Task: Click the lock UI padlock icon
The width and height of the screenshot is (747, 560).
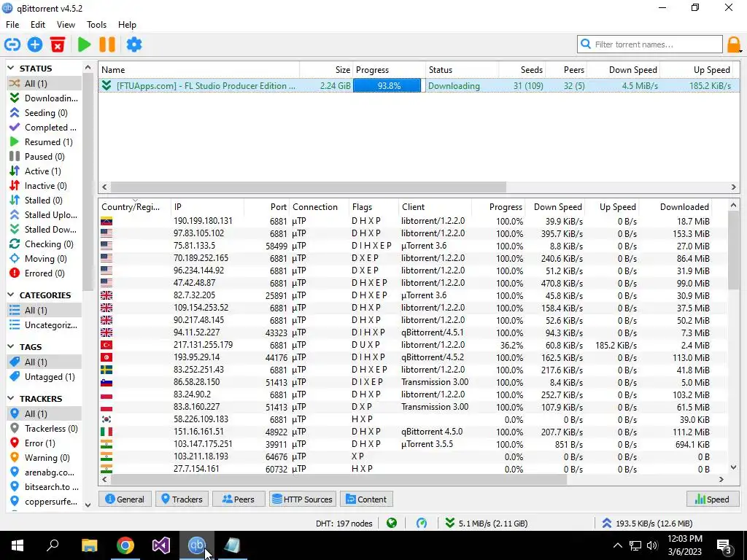Action: (733, 44)
